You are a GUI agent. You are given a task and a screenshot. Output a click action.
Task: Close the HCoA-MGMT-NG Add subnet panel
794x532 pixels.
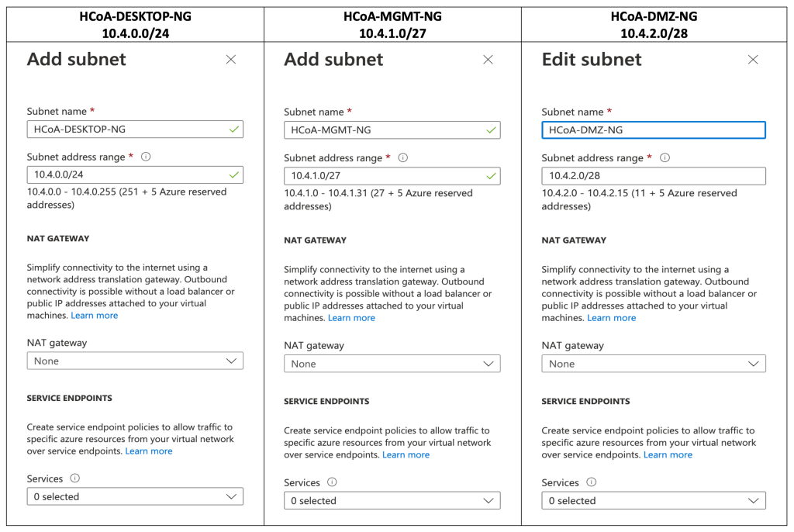[488, 60]
